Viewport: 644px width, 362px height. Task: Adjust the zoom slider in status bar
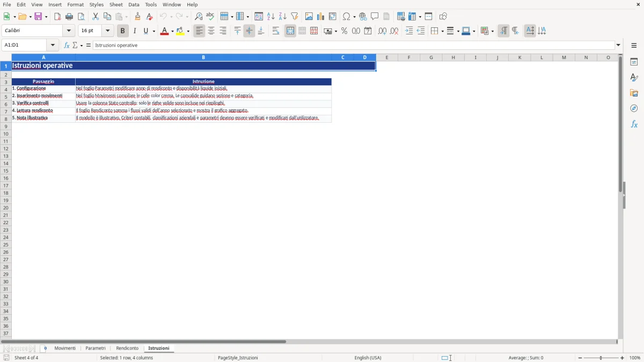click(601, 358)
